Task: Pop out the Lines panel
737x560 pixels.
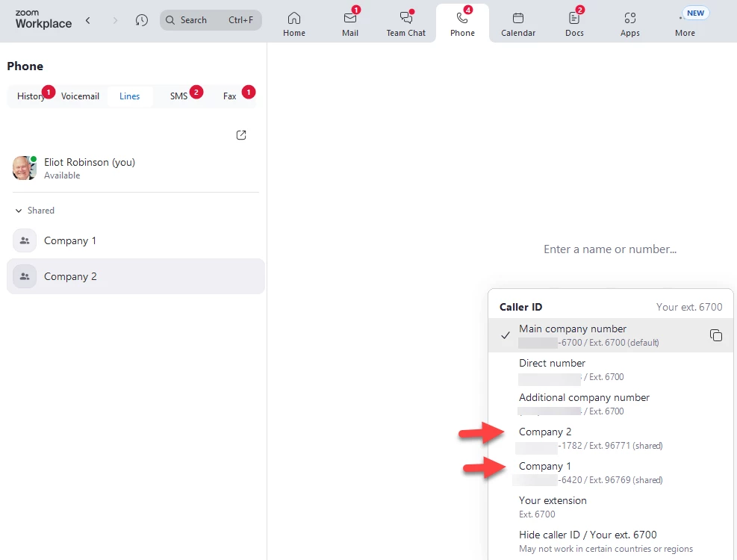Action: click(241, 135)
